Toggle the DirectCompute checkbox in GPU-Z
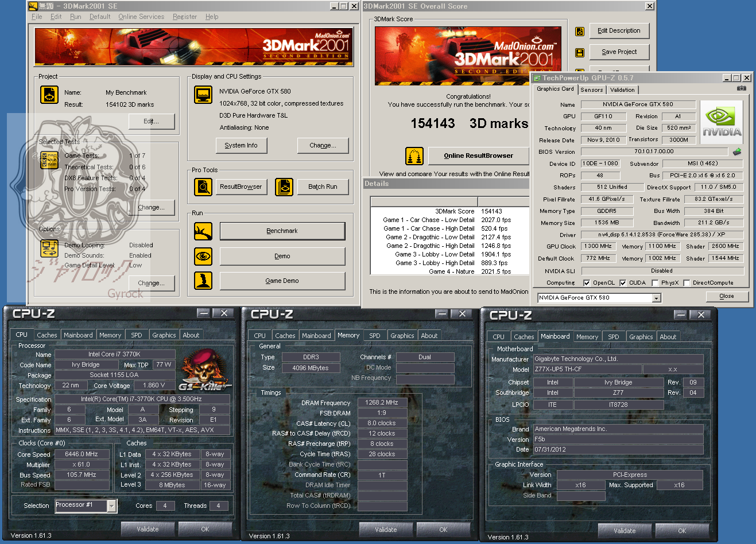This screenshot has height=544, width=756. pyautogui.click(x=687, y=283)
